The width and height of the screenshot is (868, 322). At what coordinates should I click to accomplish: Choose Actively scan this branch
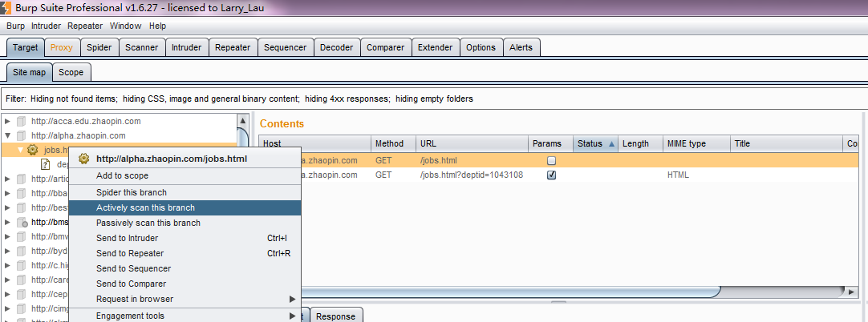coord(145,207)
